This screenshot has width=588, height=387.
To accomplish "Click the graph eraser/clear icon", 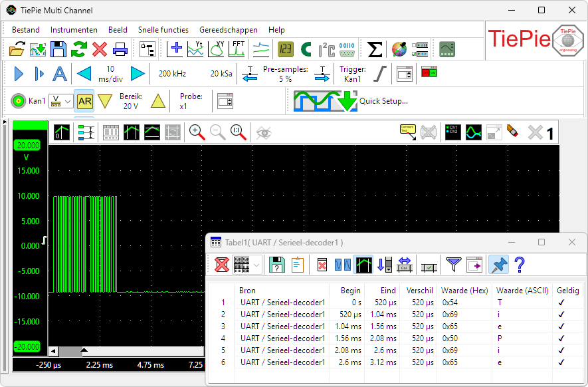I will point(512,132).
